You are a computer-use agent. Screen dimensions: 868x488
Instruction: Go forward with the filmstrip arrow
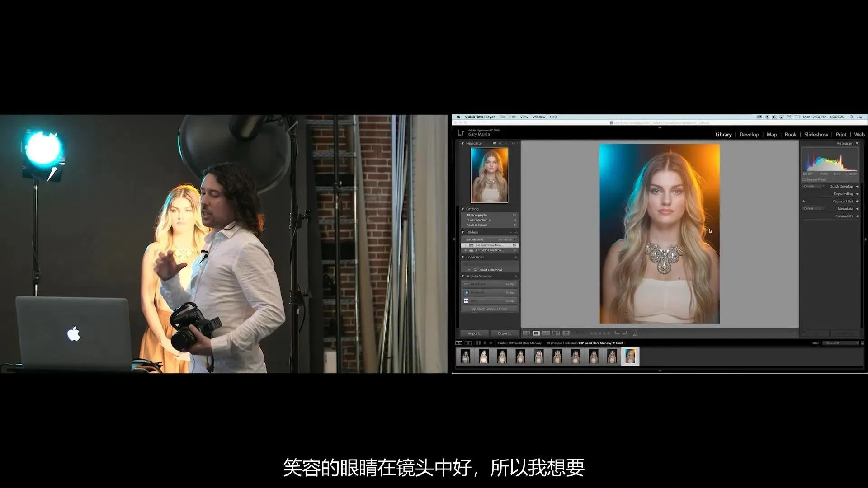tap(491, 343)
